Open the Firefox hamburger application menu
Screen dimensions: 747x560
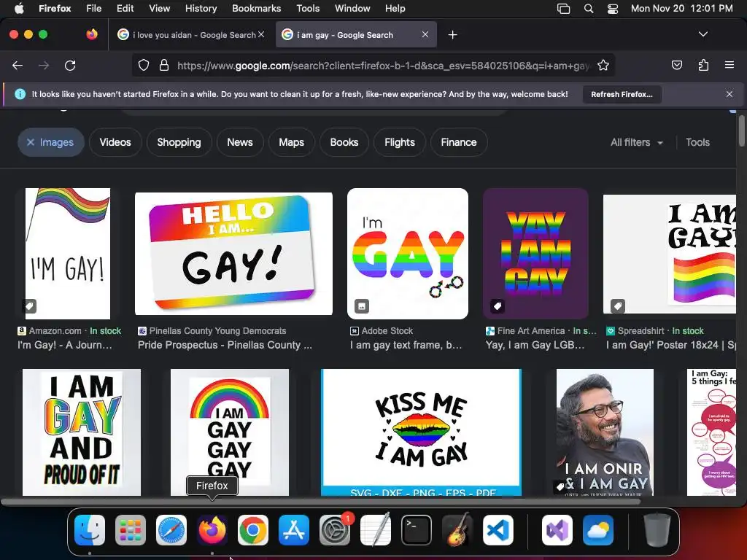point(729,65)
